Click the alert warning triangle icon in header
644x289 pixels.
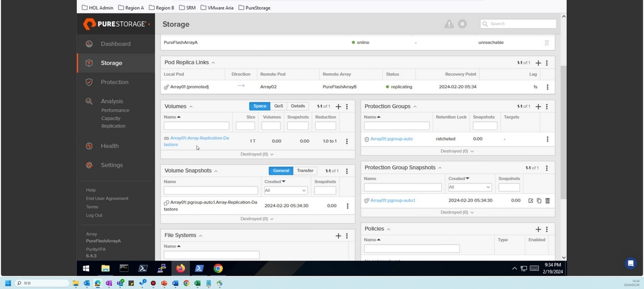pyautogui.click(x=449, y=24)
